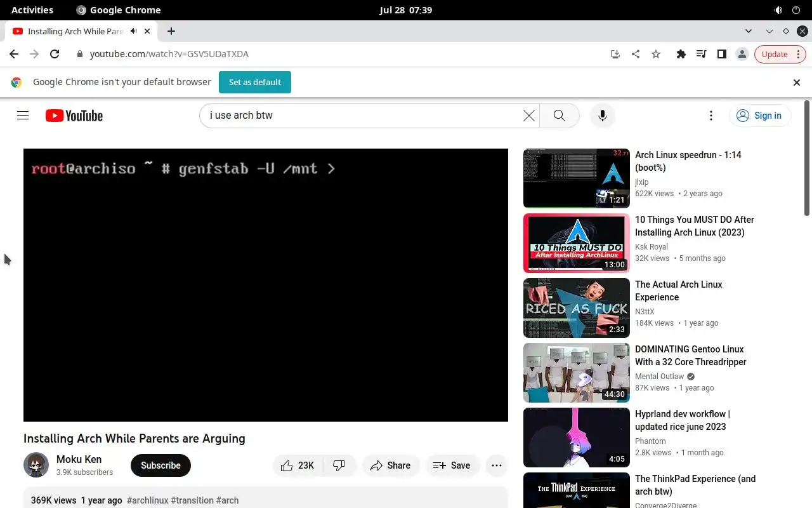Screen dimensions: 812x508
Task: Click the Mental Outlaw channel name
Action: click(660, 377)
